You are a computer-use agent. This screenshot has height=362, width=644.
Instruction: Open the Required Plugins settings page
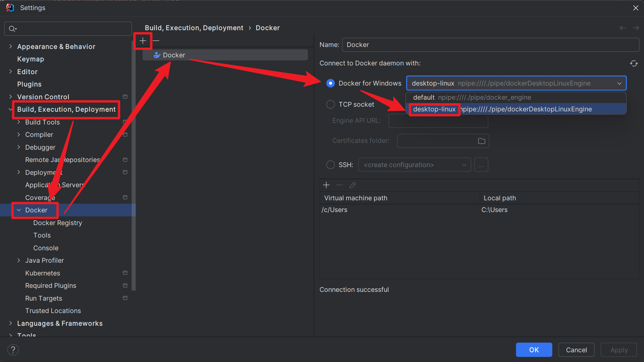51,286
